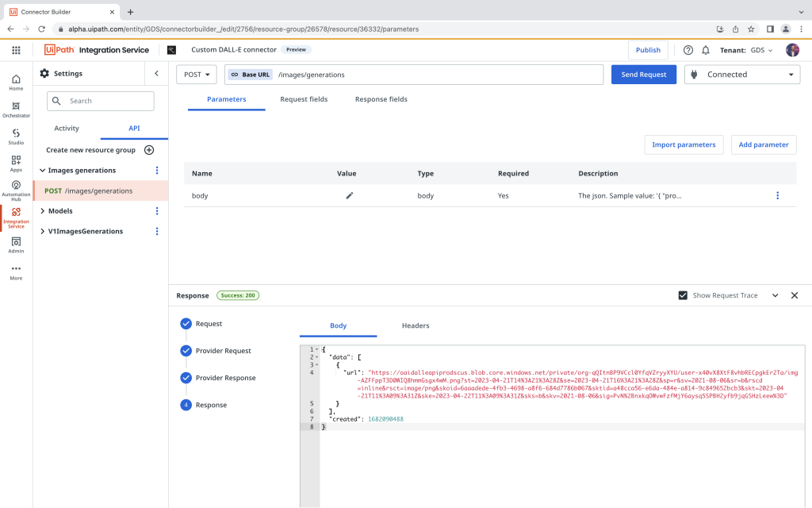Switch to the Headers response tab
This screenshot has height=508, width=812.
pyautogui.click(x=416, y=325)
